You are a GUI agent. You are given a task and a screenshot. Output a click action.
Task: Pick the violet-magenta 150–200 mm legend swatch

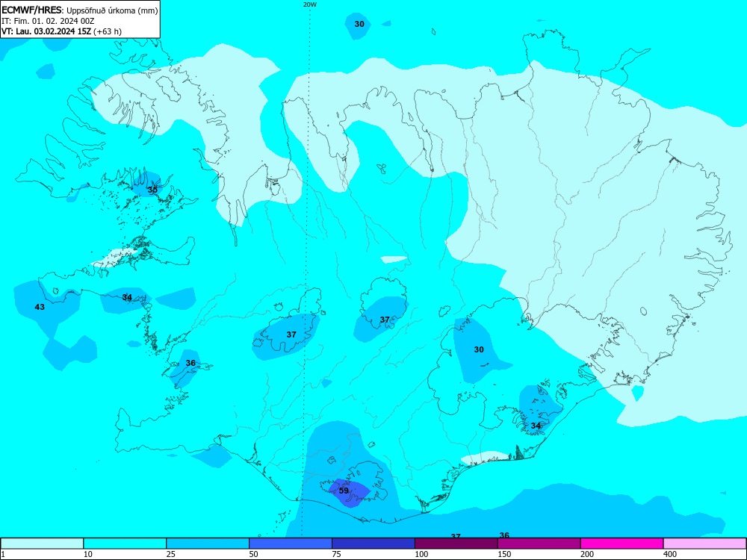(x=539, y=544)
